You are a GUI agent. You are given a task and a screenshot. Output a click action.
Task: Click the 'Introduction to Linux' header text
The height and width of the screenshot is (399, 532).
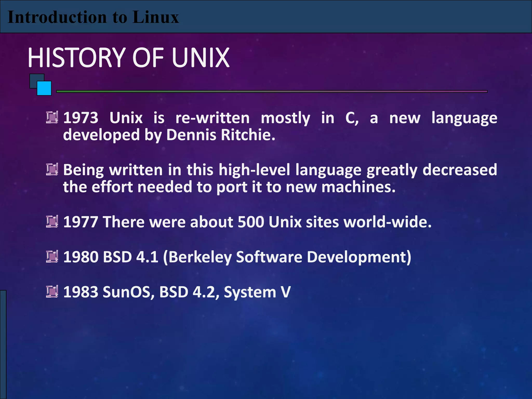pyautogui.click(x=93, y=17)
